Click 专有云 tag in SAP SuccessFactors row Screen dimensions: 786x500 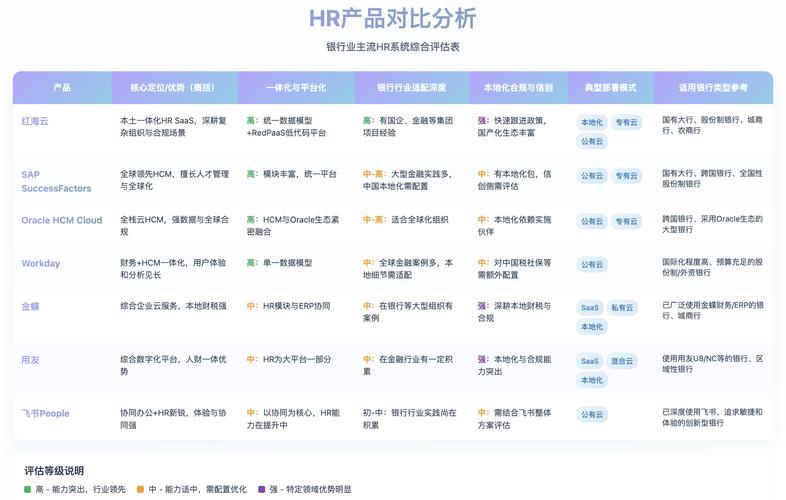click(x=627, y=176)
